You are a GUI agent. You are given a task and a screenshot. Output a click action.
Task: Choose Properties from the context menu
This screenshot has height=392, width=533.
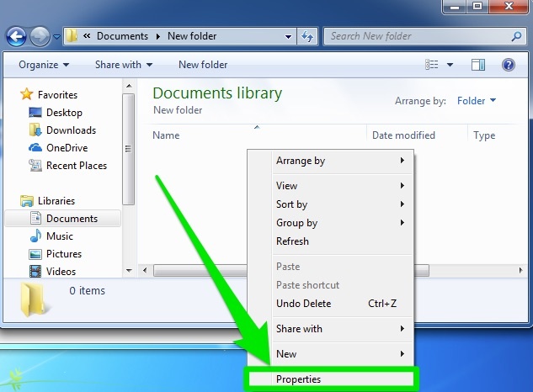pos(298,379)
